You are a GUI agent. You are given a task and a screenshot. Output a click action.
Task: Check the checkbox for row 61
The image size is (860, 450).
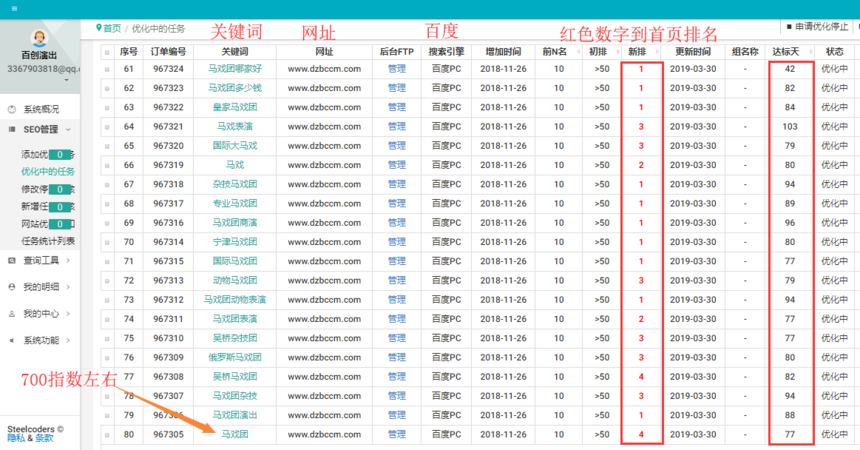tap(106, 69)
